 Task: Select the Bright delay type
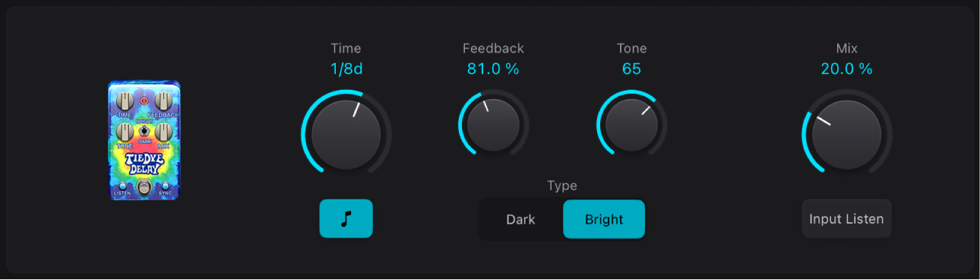604,219
